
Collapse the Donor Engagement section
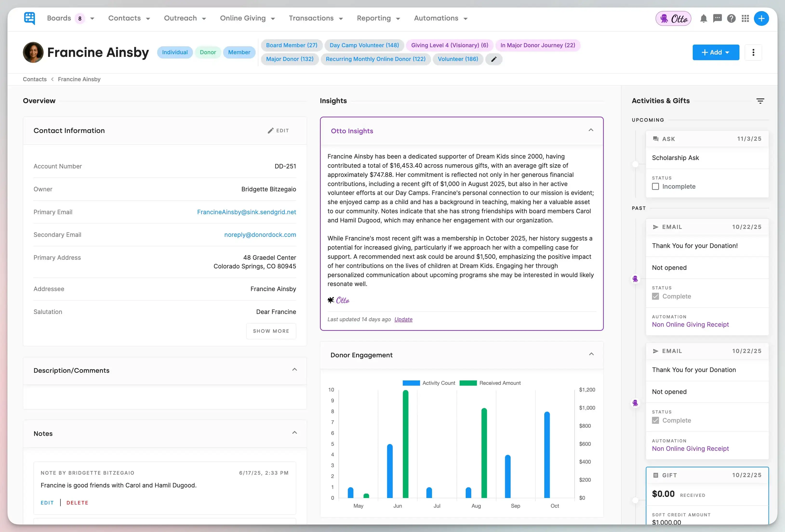[591, 354]
